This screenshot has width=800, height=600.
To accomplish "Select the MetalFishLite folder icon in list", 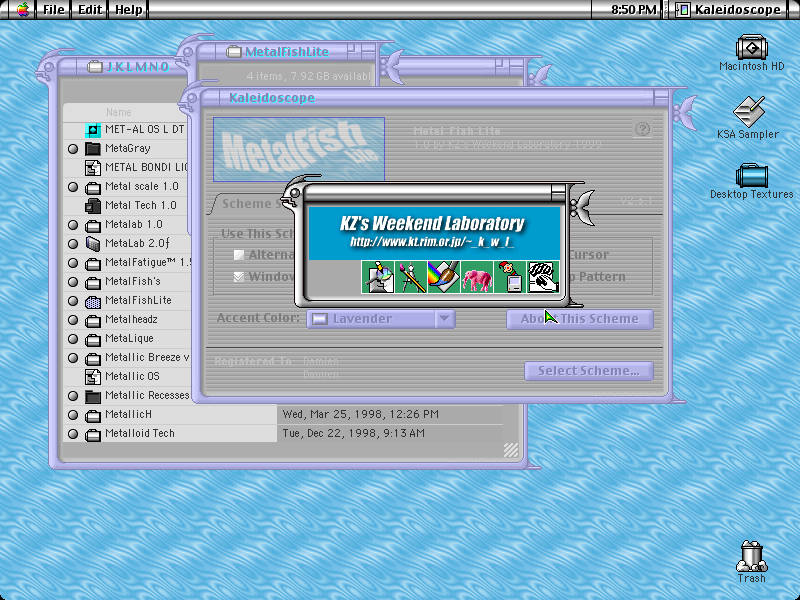I will (x=93, y=301).
